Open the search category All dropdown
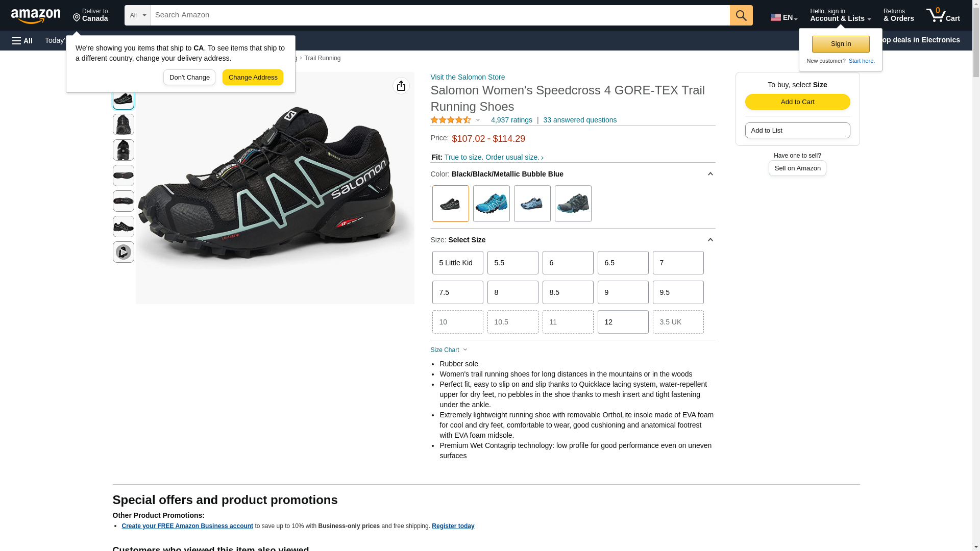The width and height of the screenshot is (980, 551). [138, 15]
